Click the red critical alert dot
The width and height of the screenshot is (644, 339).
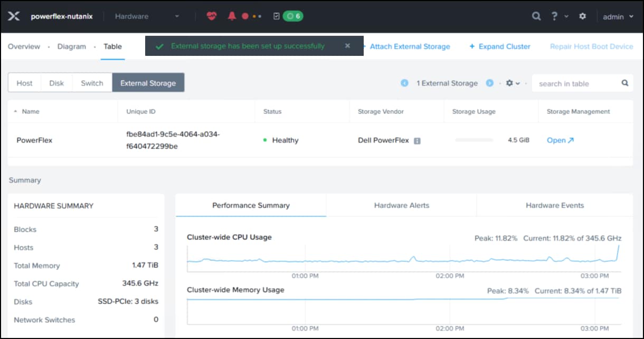point(245,16)
